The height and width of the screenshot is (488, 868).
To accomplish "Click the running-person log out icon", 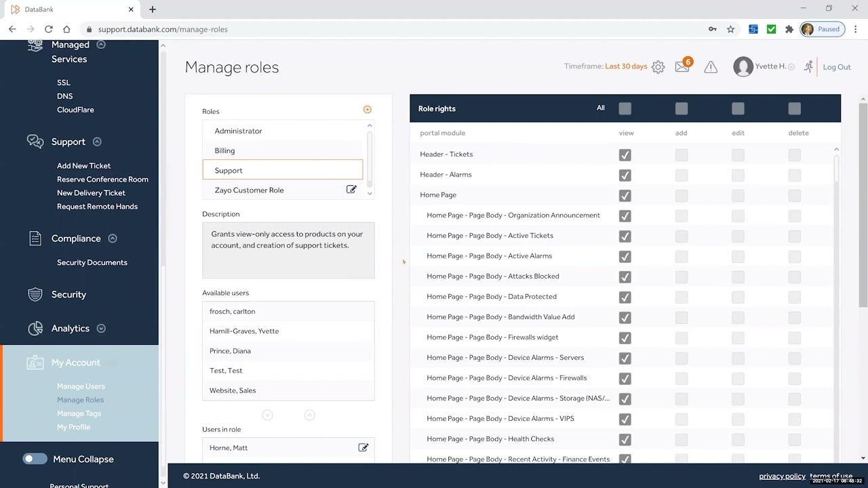I will 808,66.
